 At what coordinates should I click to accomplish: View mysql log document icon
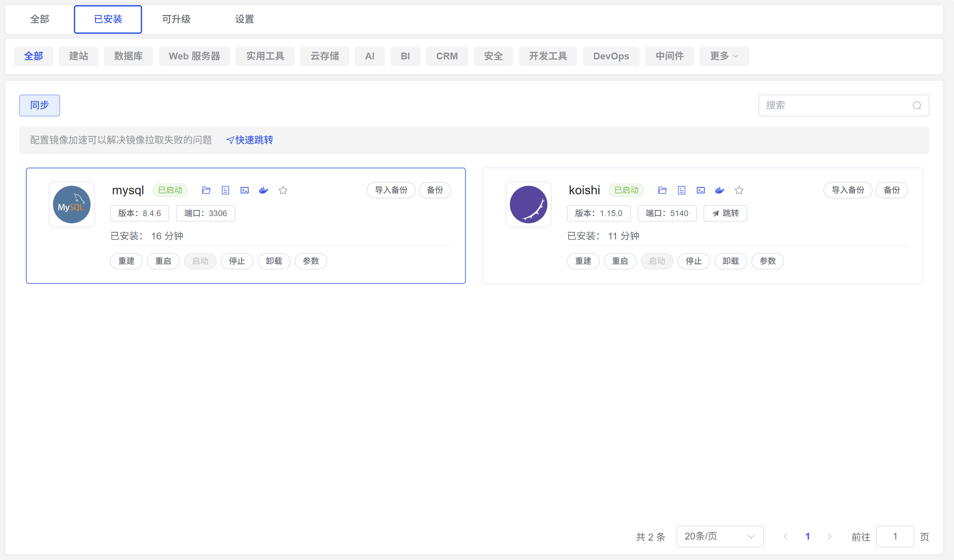coord(225,190)
